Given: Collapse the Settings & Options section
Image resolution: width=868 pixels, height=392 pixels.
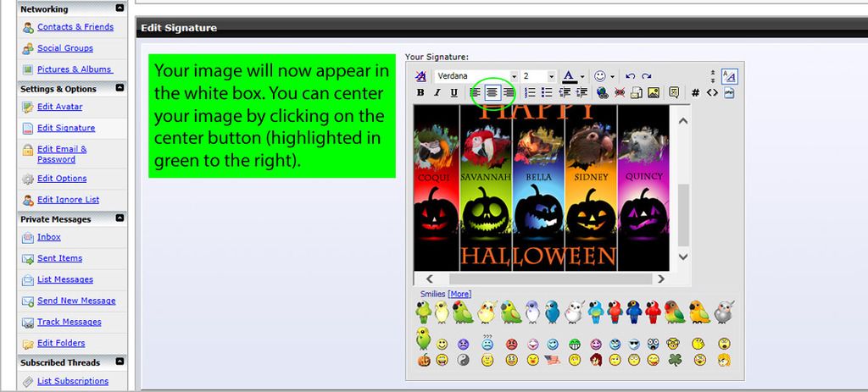Looking at the screenshot, I should click(x=120, y=88).
